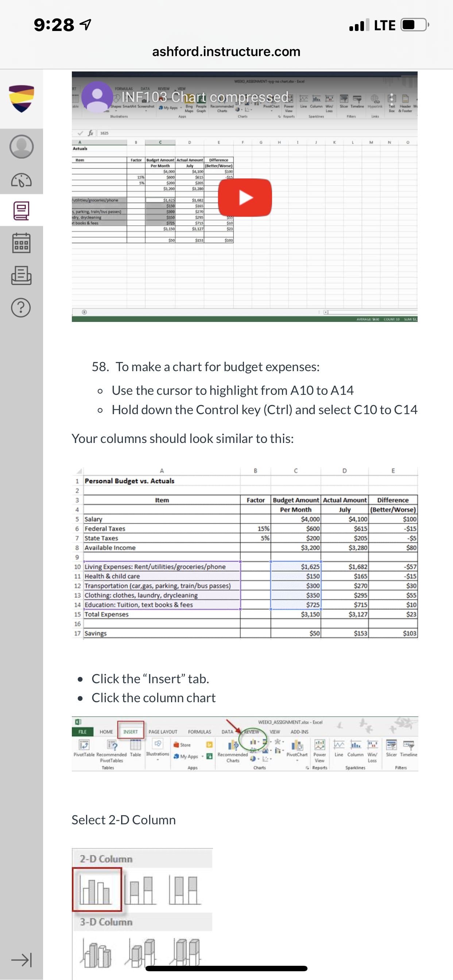
Task: Open the Calendar icon in the sidebar
Action: pos(21,243)
